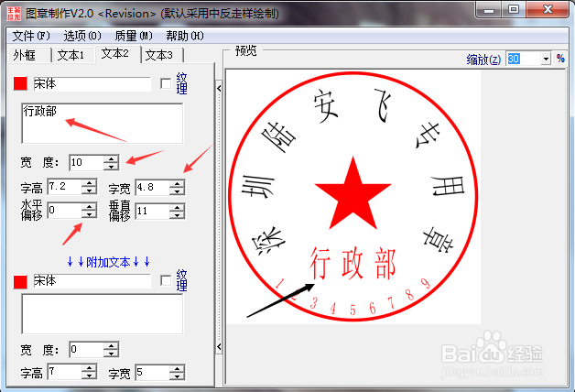The image size is (575, 392).
Task: Click the red color swatch under 附加文本
Action: [20, 281]
